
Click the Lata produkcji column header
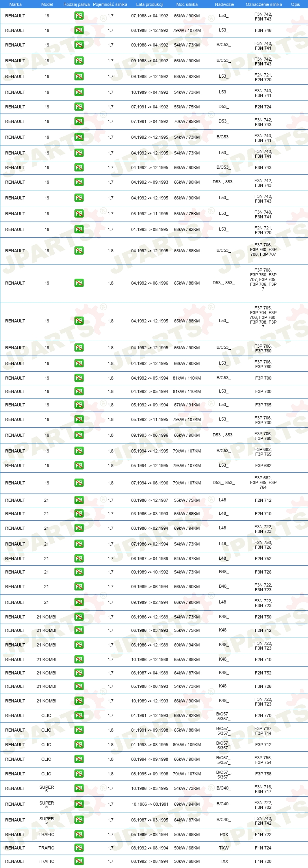point(150,4)
